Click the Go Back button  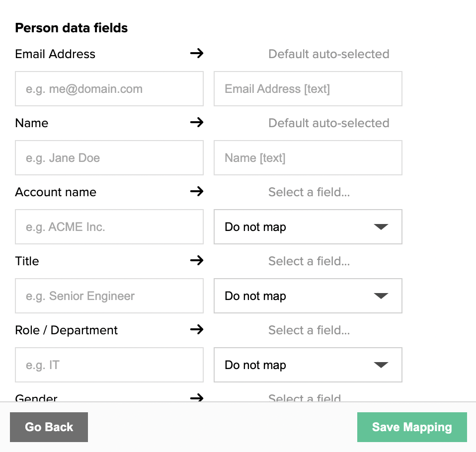point(49,427)
